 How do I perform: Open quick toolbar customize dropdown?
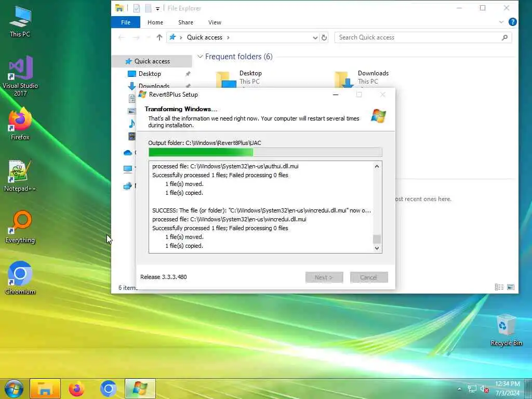click(157, 8)
